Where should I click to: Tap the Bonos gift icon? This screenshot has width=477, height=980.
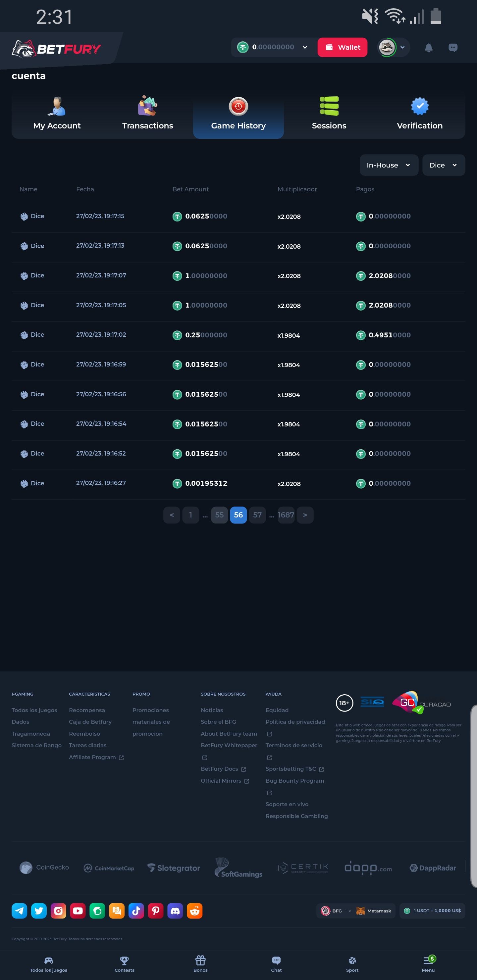click(200, 963)
